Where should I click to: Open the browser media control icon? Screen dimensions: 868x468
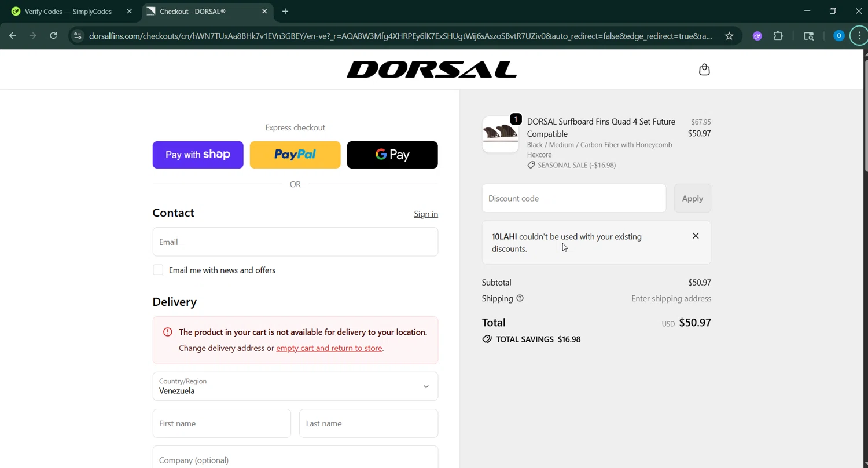coord(809,36)
